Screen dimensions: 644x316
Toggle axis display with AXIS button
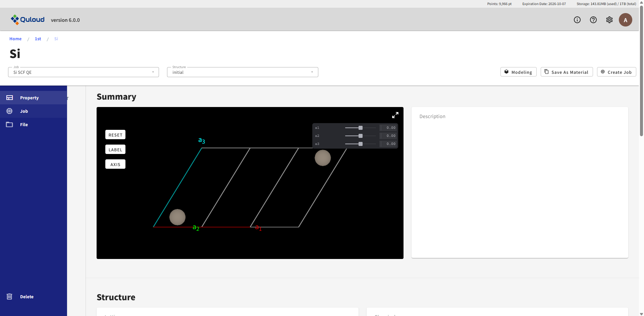pos(115,164)
